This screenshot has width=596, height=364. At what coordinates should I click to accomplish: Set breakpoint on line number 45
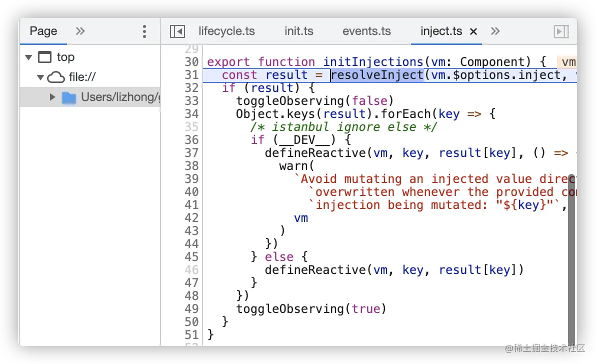tap(191, 257)
